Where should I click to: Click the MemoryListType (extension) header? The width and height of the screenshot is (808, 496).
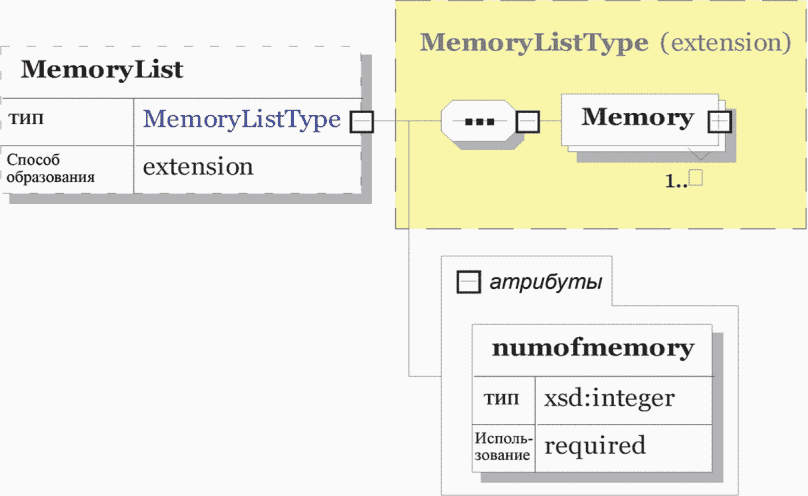tap(605, 43)
